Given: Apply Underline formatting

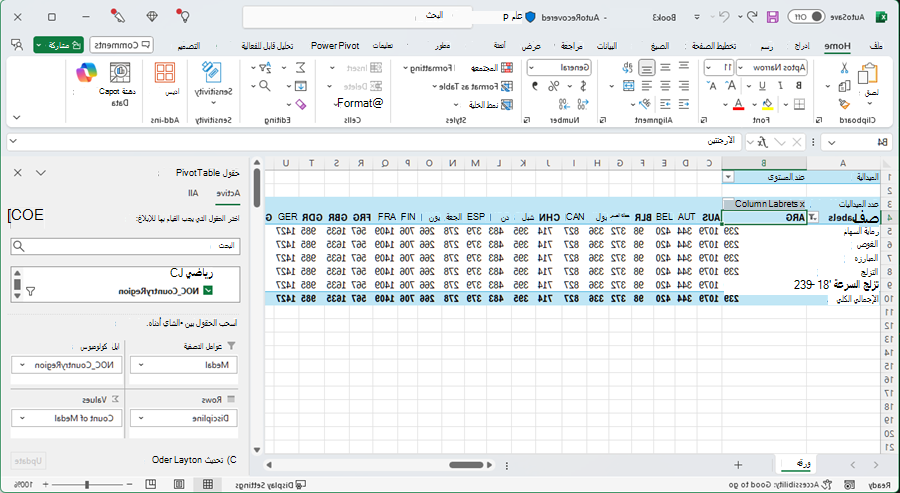Looking at the screenshot, I should pyautogui.click(x=762, y=86).
